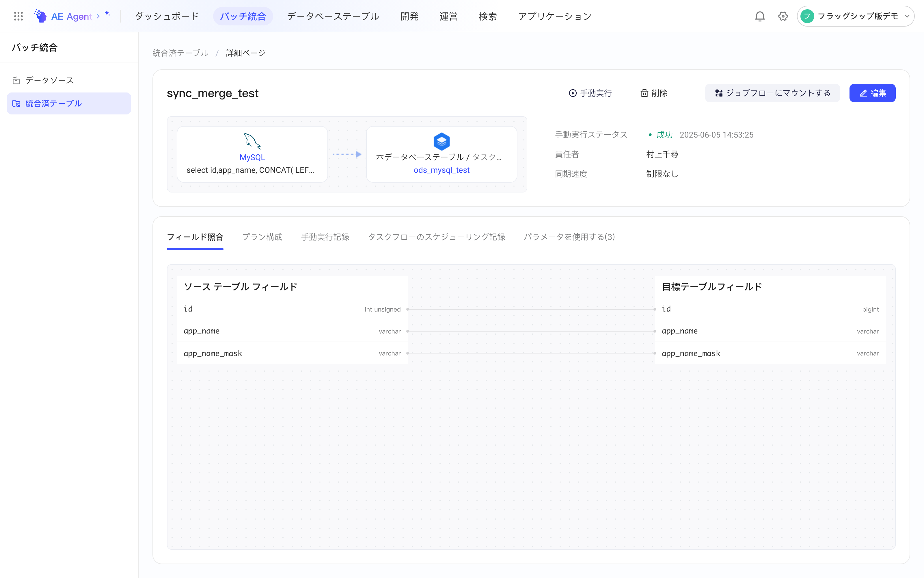This screenshot has width=924, height=578.
Task: Click the MySQL source link
Action: pos(252,158)
